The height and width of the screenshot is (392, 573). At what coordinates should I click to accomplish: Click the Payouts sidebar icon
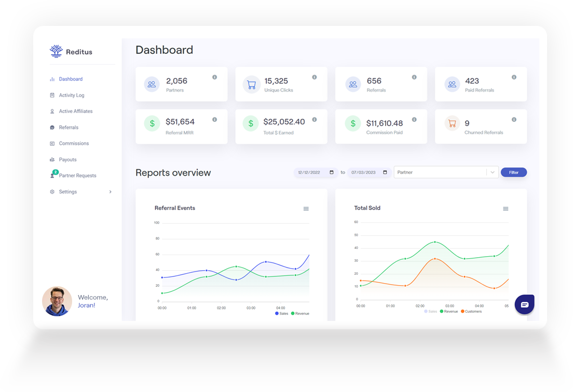[x=52, y=159]
